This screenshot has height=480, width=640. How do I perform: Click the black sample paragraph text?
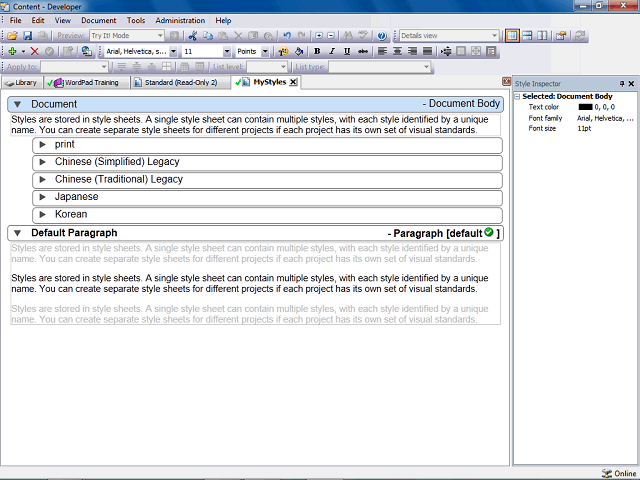point(250,284)
